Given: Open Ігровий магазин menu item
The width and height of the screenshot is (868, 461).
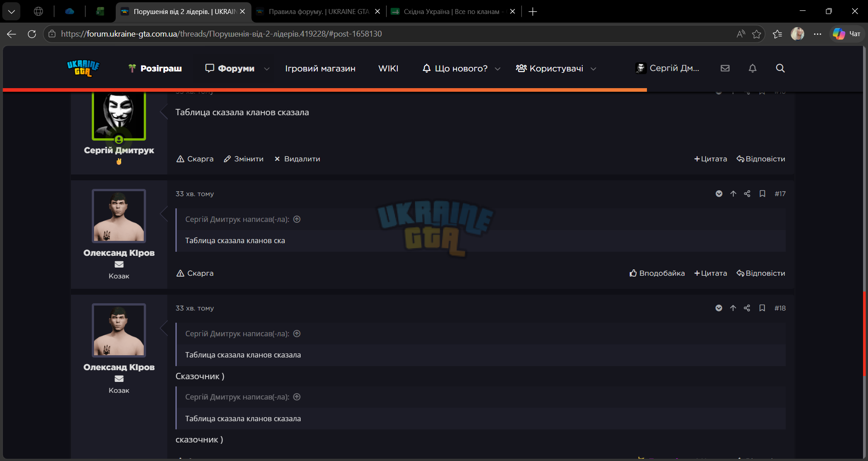Looking at the screenshot, I should point(320,68).
